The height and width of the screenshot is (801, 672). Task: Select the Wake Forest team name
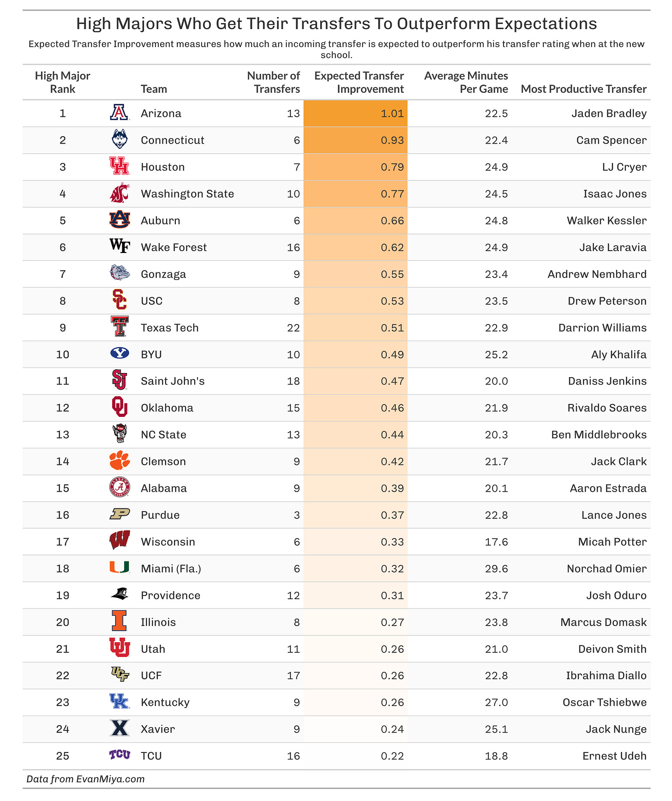pyautogui.click(x=174, y=247)
